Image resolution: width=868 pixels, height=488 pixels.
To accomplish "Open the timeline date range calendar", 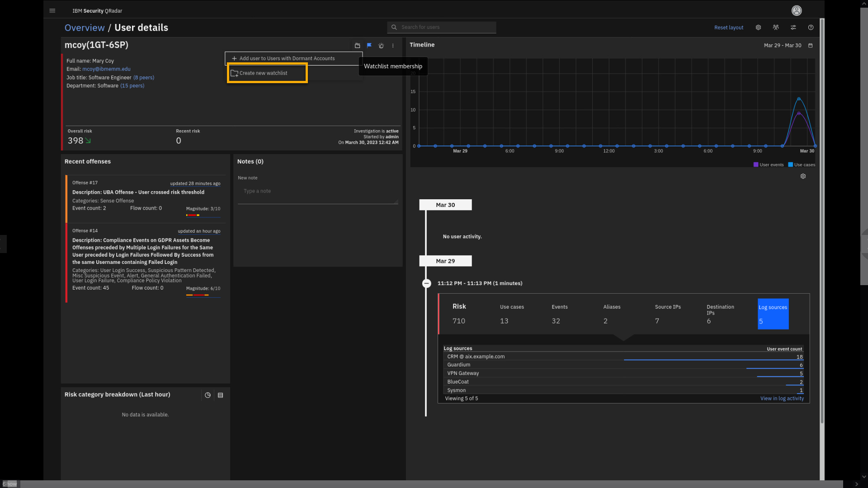I will coord(810,45).
